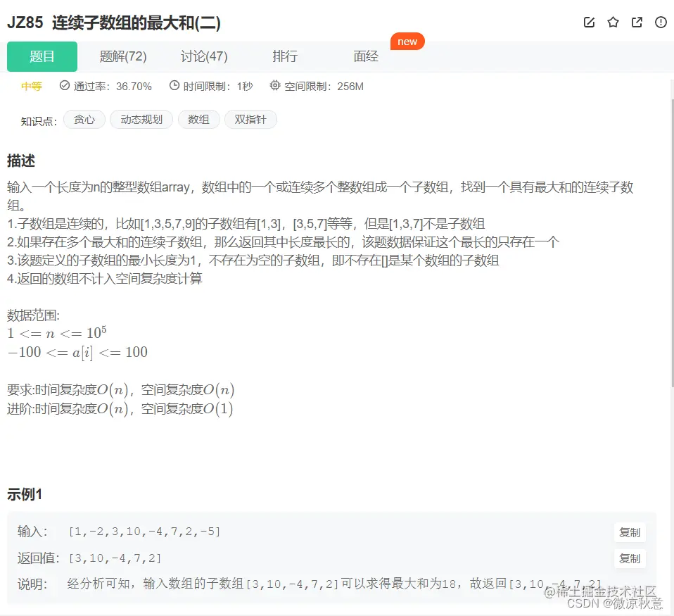
Task: Click the 双指针 tag
Action: click(x=250, y=120)
